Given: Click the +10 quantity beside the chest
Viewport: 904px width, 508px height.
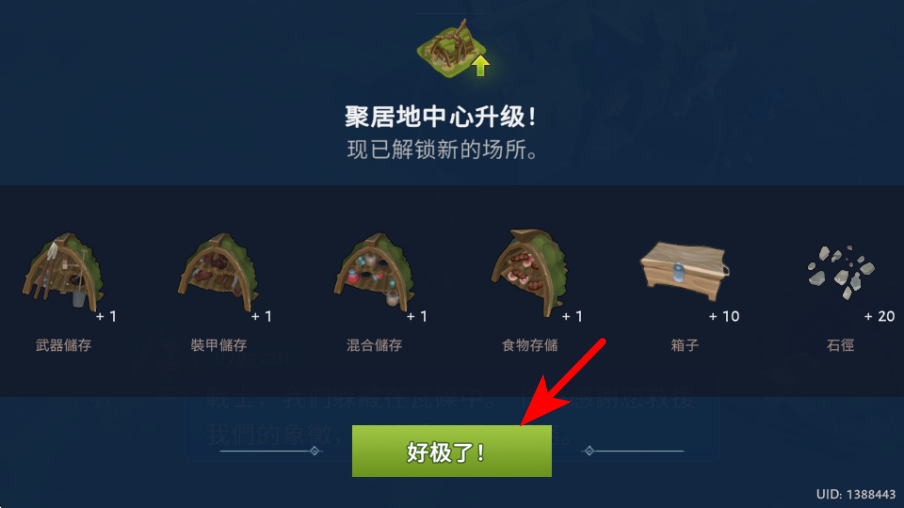Looking at the screenshot, I should click(724, 317).
